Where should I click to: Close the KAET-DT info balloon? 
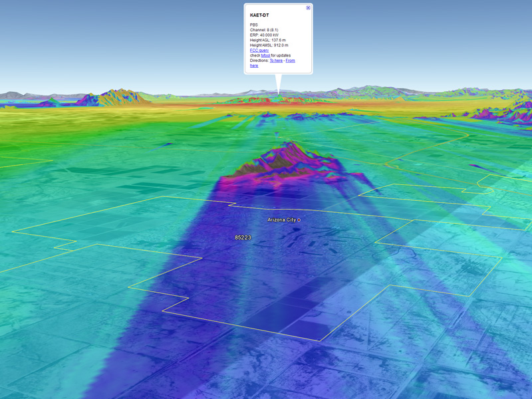click(x=308, y=8)
